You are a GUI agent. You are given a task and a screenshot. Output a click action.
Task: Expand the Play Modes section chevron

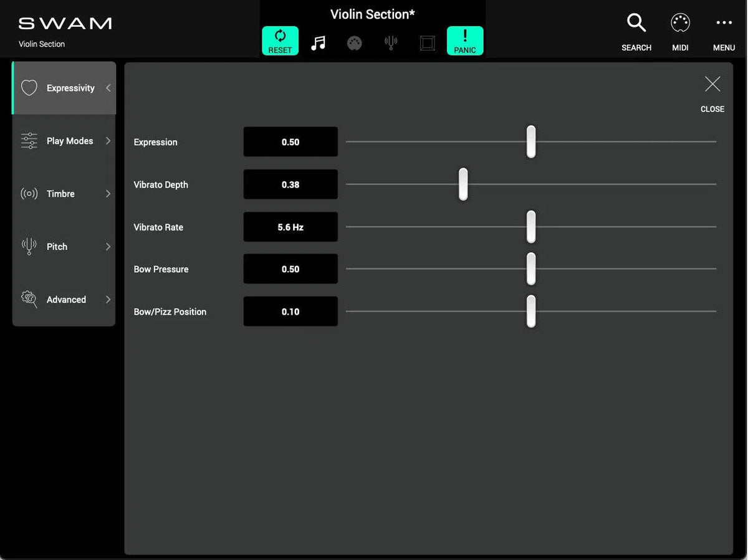[x=107, y=140]
